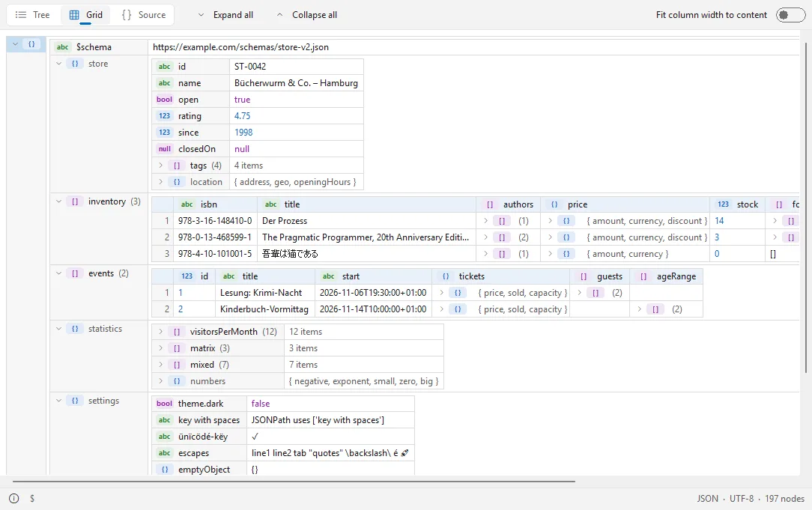Click the isbn column header
Screen dimensions: 812x510
215,204
